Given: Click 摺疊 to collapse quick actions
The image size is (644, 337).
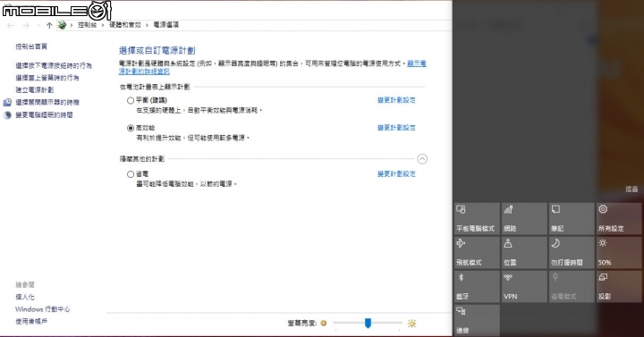Looking at the screenshot, I should pos(631,190).
